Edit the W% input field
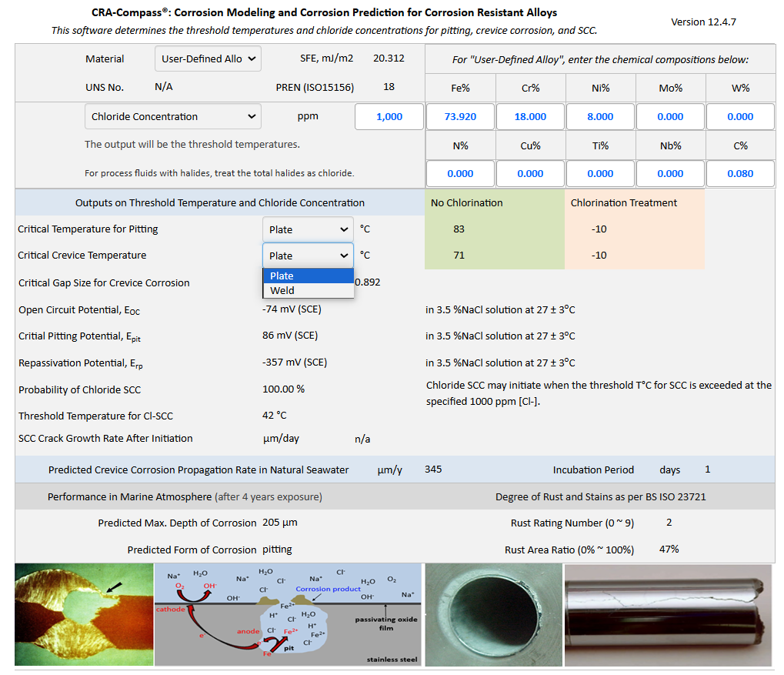 tap(740, 116)
